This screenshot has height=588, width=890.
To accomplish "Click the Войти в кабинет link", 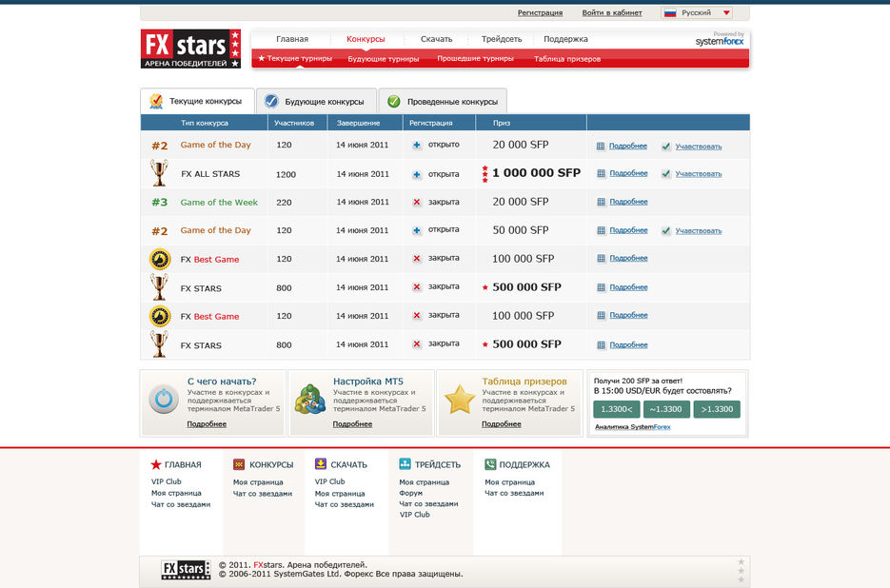I will point(612,12).
